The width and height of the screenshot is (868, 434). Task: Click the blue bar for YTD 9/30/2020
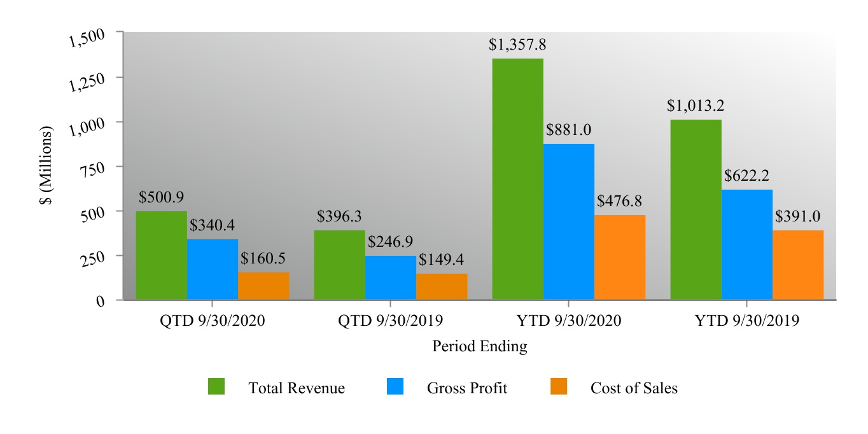coord(569,221)
